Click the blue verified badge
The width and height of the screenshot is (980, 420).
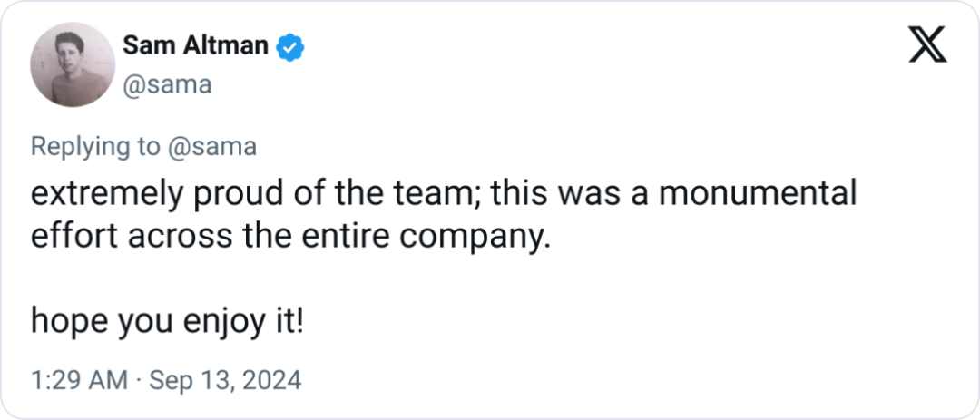[290, 45]
